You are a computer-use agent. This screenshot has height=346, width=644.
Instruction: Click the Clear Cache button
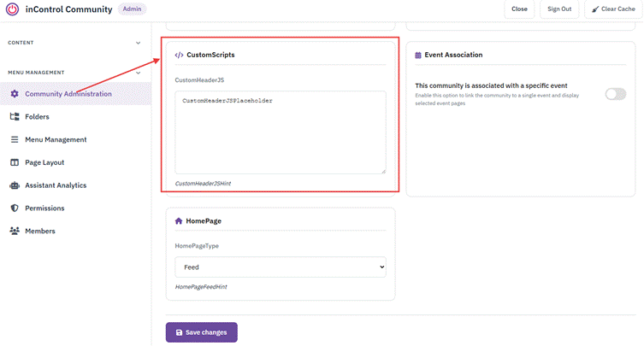[x=613, y=9]
